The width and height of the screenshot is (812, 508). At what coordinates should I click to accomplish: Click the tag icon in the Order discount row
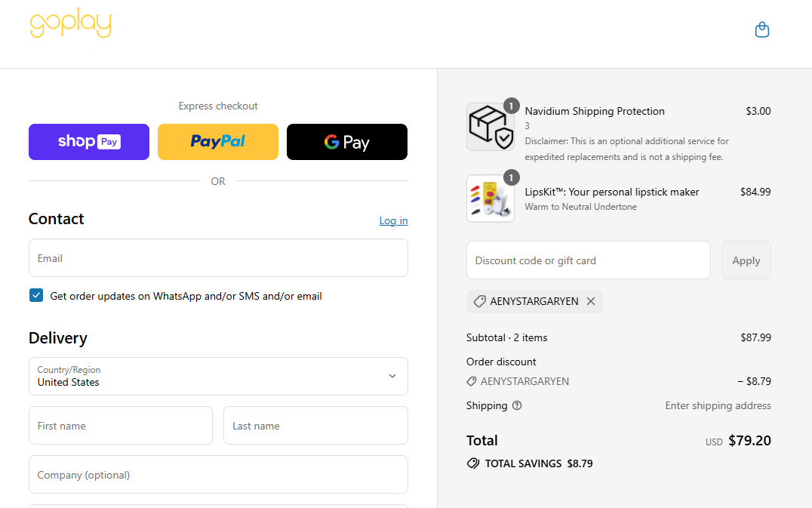pos(471,382)
